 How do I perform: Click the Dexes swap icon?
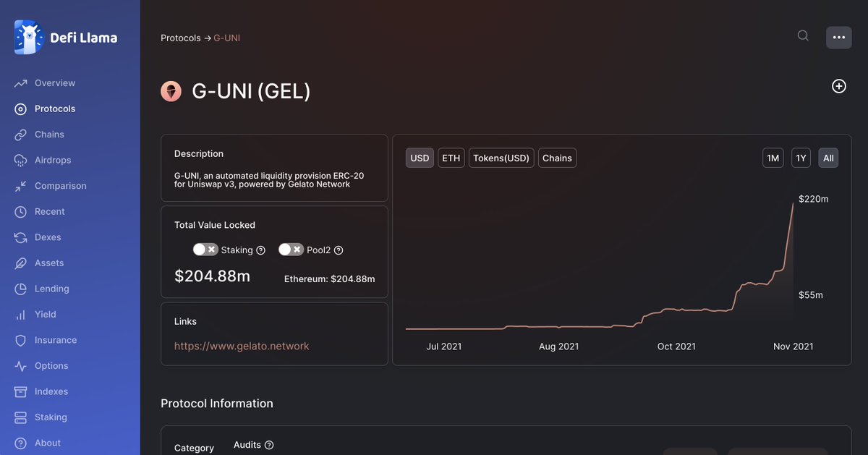click(x=20, y=237)
